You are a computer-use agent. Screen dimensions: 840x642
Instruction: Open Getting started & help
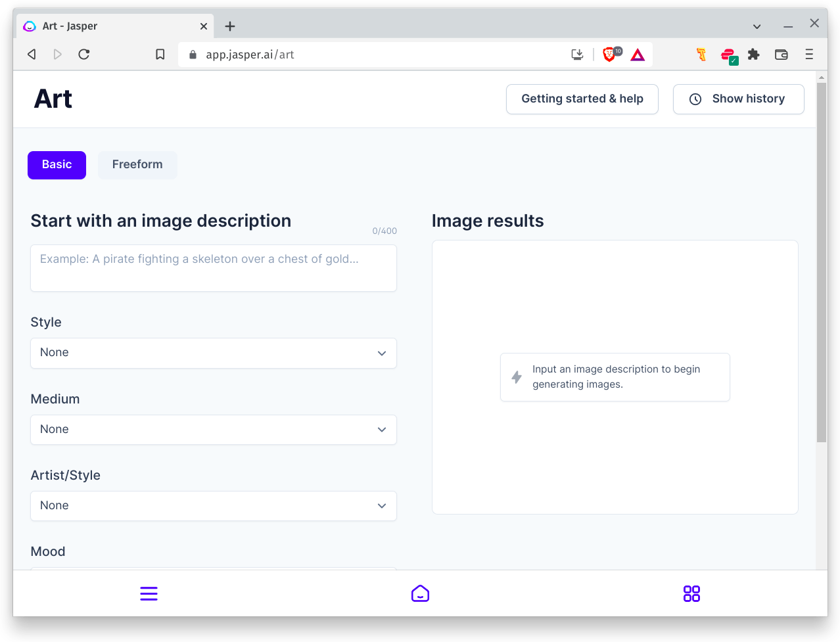tap(582, 99)
